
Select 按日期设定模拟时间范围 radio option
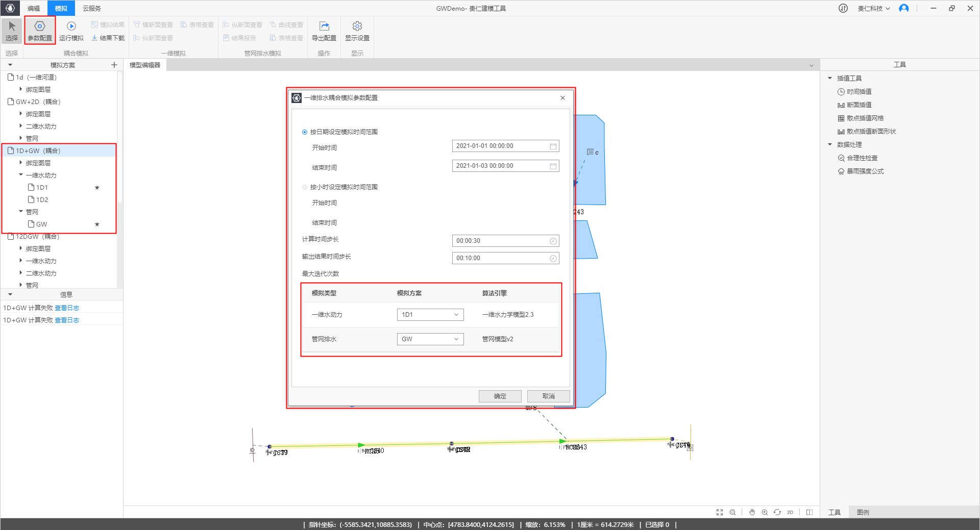coord(305,132)
